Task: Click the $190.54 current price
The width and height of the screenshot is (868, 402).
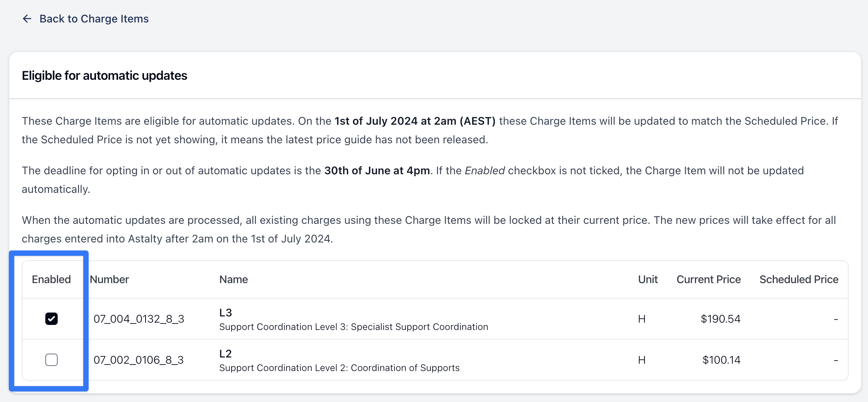Action: point(720,319)
